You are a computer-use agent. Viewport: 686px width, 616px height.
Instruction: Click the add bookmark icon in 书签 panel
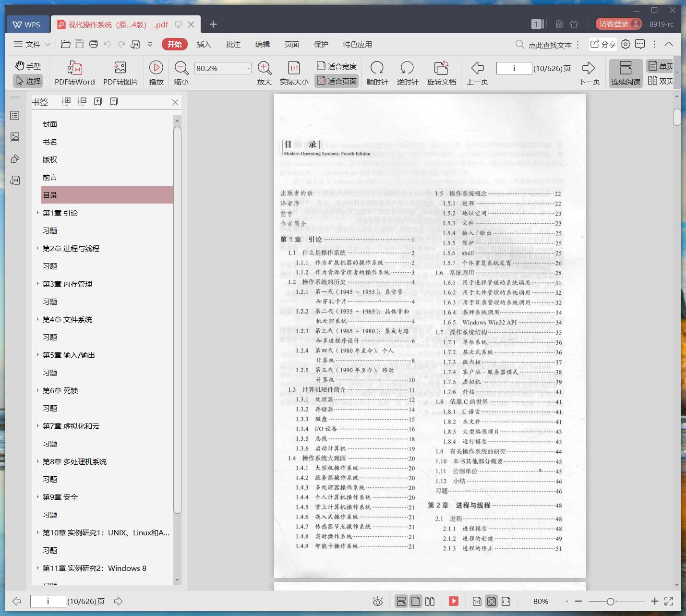tap(98, 101)
